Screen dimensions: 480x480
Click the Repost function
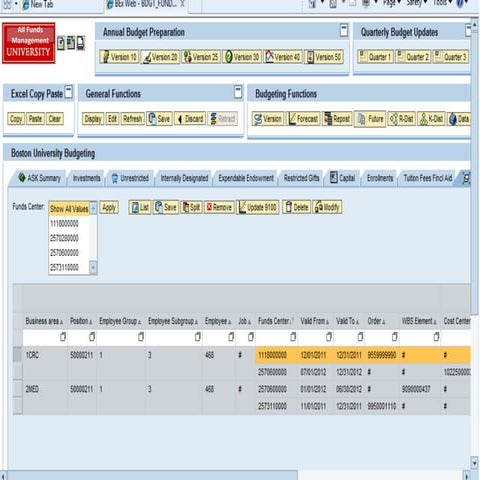pos(337,119)
